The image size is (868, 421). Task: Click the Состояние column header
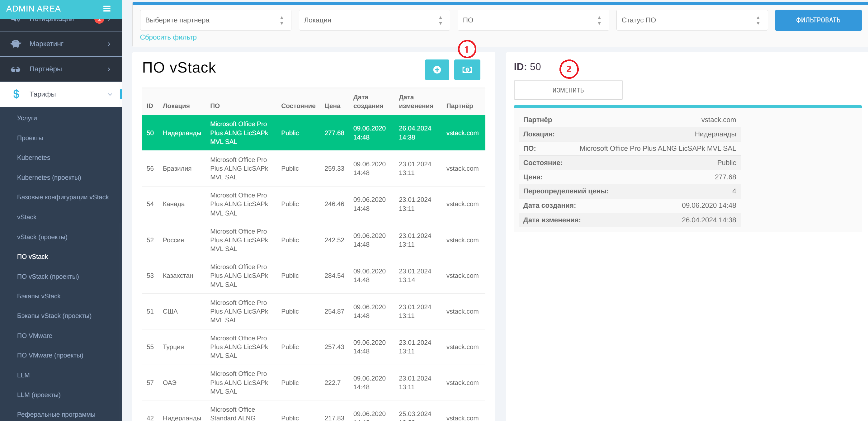(x=298, y=106)
